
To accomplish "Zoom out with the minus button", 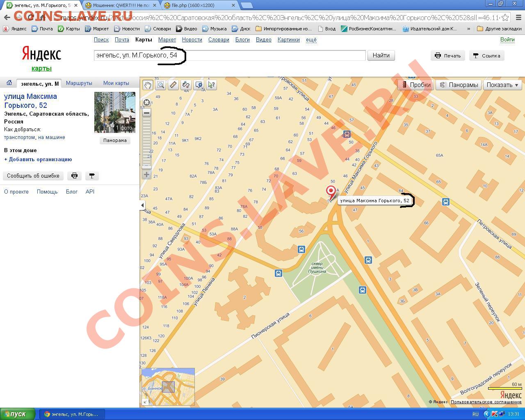I will (146, 112).
